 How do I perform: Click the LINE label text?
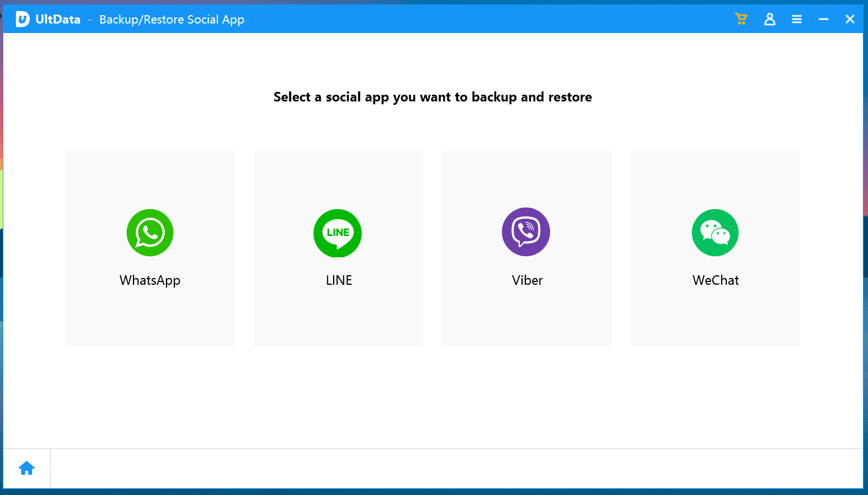click(339, 280)
